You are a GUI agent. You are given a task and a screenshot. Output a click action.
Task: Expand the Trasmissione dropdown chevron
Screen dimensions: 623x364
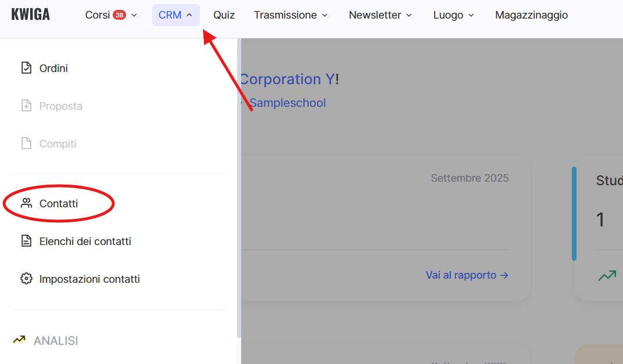pos(325,15)
